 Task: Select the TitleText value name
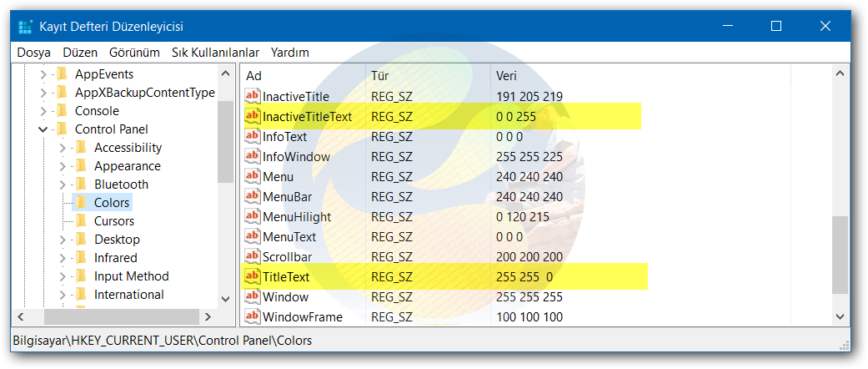click(286, 277)
